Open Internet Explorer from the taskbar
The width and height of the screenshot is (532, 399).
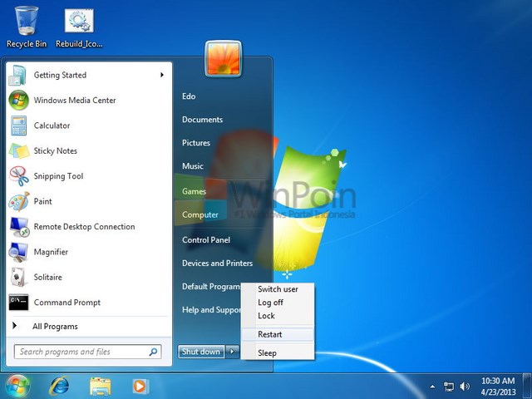click(59, 386)
